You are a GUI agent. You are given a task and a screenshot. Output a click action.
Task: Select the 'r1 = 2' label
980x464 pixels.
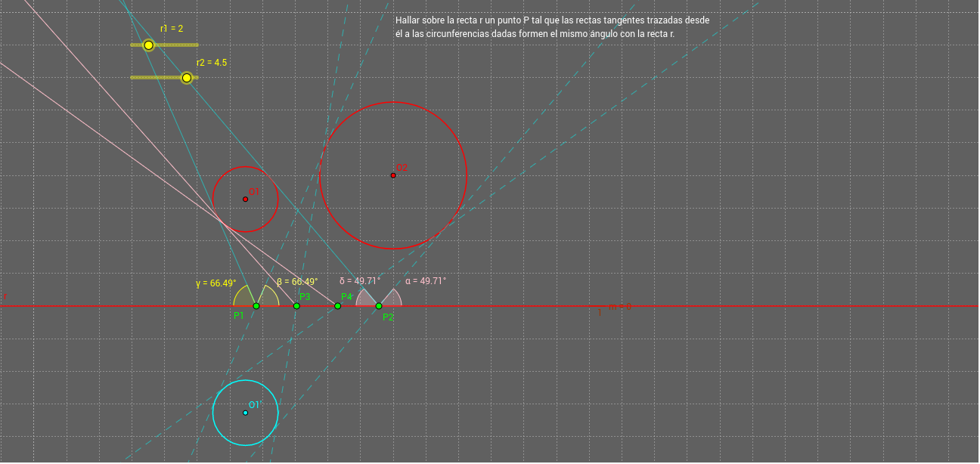coord(172,28)
